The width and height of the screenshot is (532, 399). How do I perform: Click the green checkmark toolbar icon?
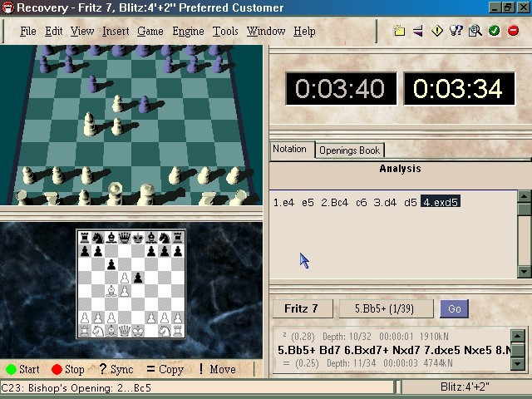494,31
